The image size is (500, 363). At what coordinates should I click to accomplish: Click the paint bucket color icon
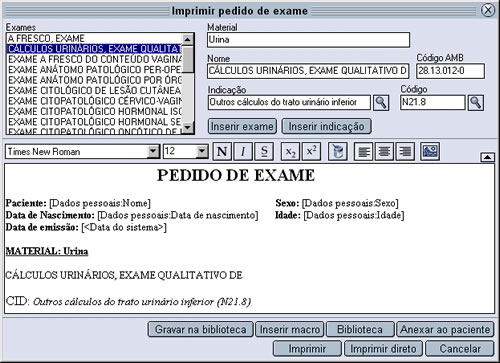point(338,152)
